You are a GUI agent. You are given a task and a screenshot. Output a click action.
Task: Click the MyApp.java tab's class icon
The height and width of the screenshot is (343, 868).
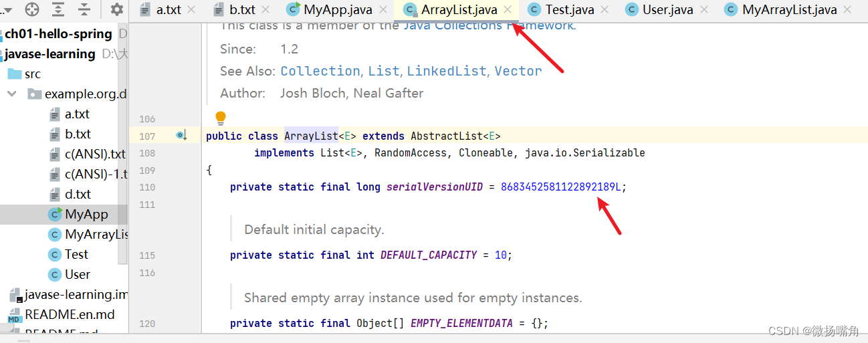coord(293,9)
